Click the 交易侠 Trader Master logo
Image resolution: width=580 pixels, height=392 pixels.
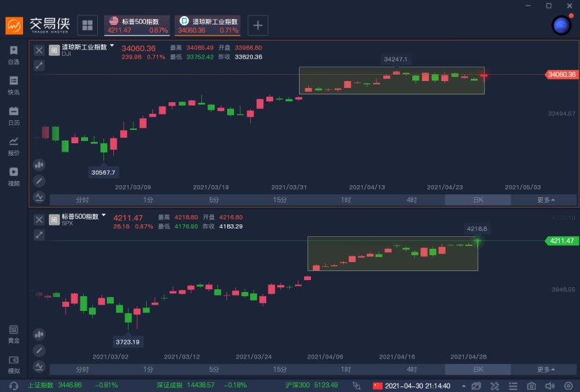[x=38, y=25]
